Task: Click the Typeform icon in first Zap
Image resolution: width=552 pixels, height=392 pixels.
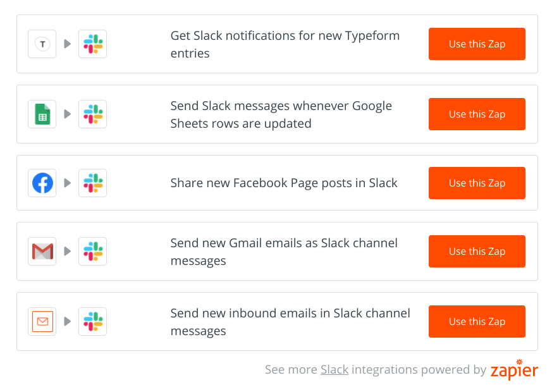Action: (42, 44)
